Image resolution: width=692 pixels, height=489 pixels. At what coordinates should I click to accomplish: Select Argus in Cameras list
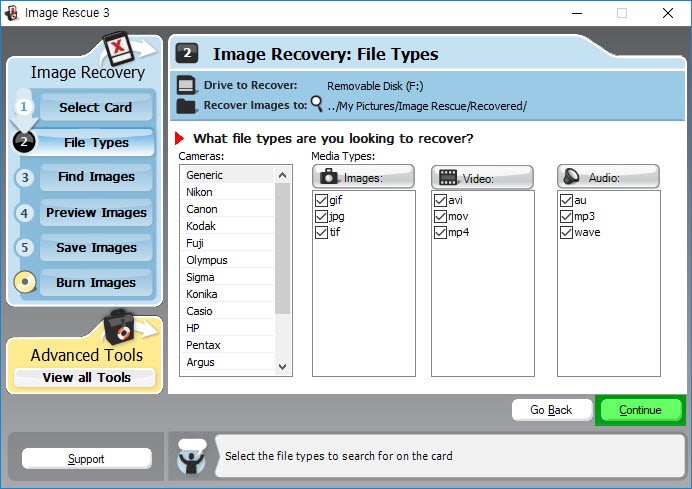tap(228, 362)
